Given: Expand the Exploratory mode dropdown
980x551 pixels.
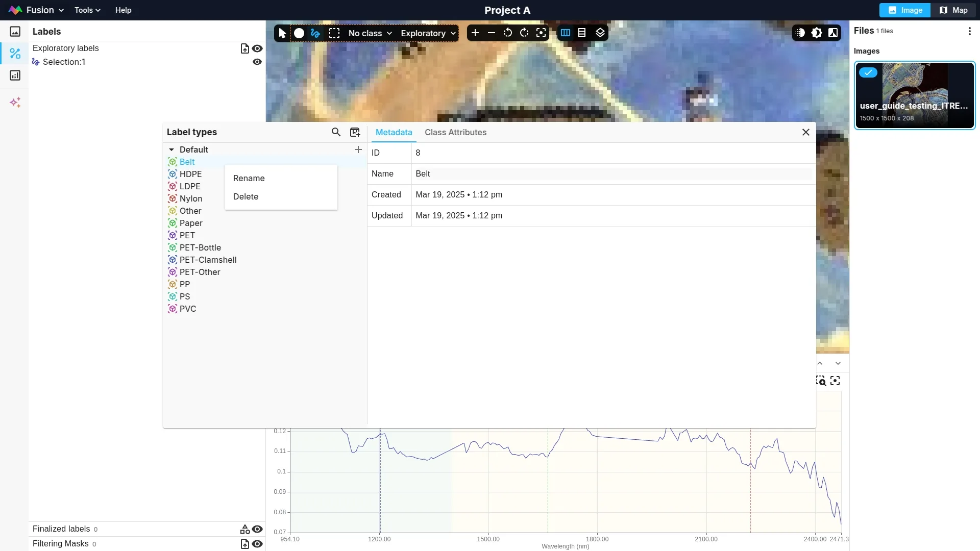Looking at the screenshot, I should 428,33.
